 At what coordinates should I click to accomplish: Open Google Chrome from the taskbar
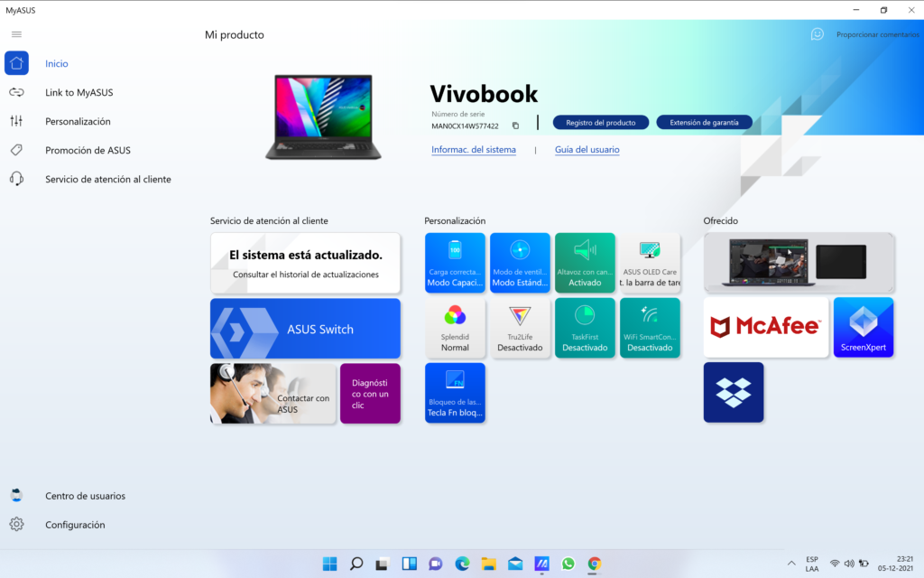click(x=594, y=564)
